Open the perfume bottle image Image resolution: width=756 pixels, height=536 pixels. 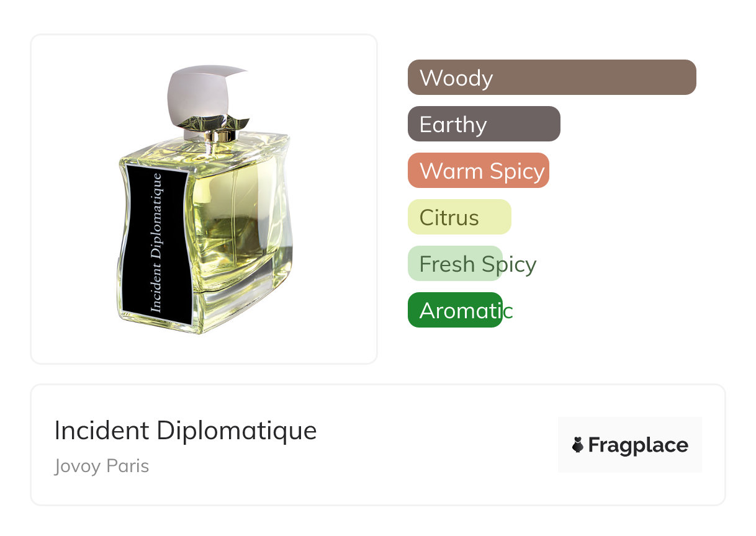click(x=204, y=199)
